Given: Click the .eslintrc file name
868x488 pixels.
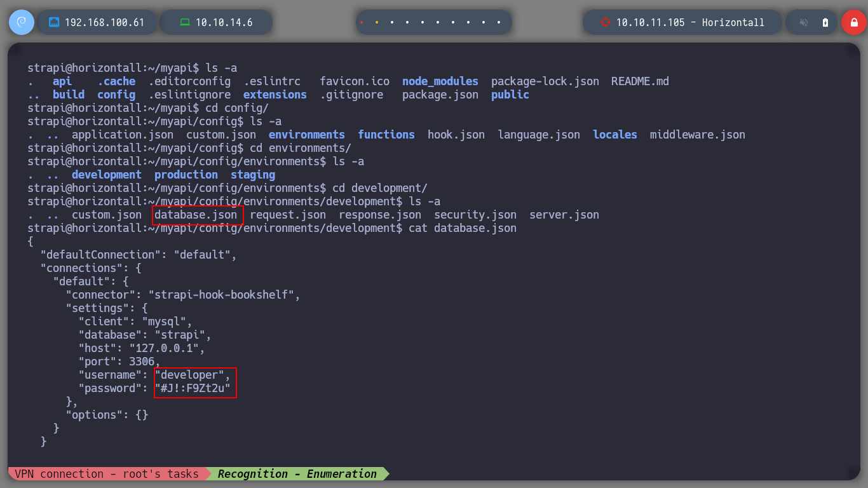Looking at the screenshot, I should [x=272, y=81].
